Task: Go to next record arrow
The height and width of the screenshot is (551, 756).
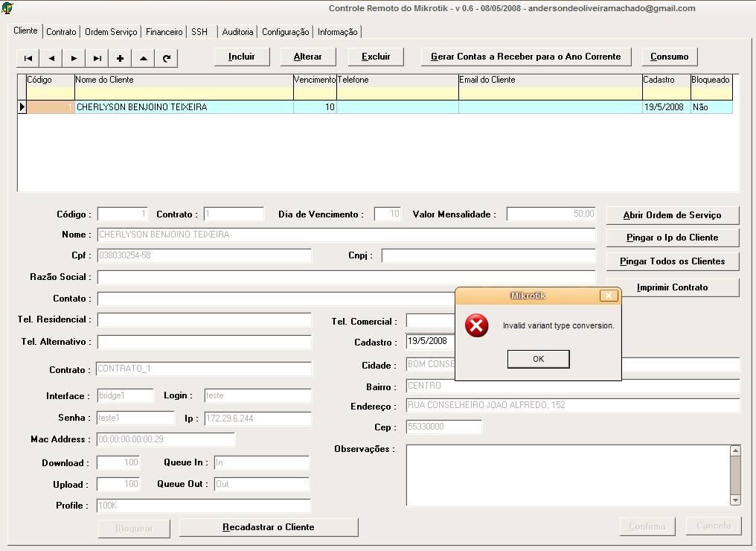Action: (74, 58)
